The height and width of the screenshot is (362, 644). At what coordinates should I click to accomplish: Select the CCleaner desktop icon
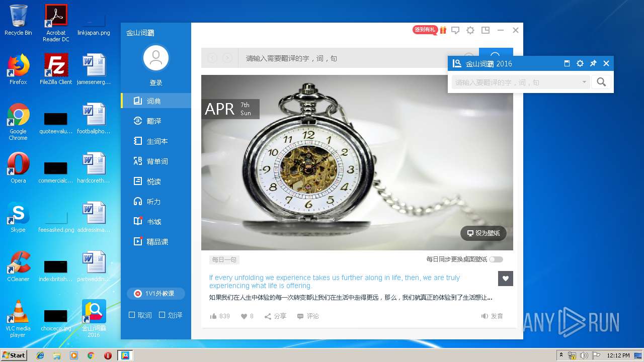[18, 266]
